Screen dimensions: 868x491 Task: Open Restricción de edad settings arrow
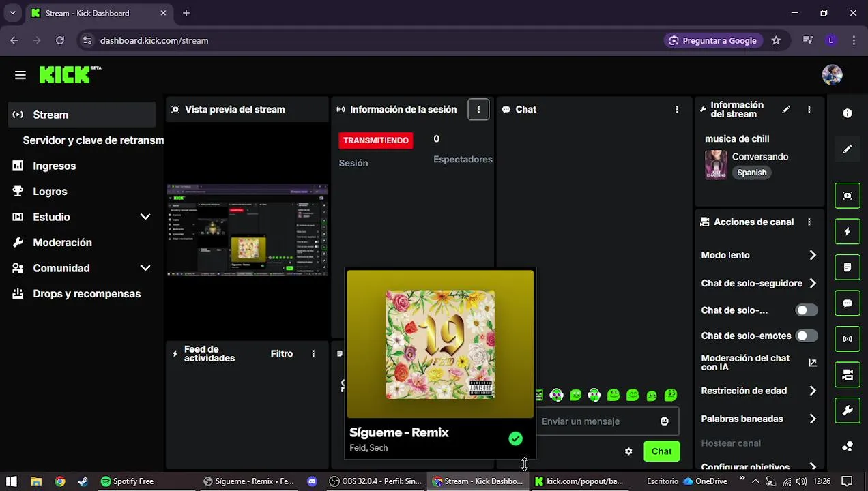[x=813, y=391]
